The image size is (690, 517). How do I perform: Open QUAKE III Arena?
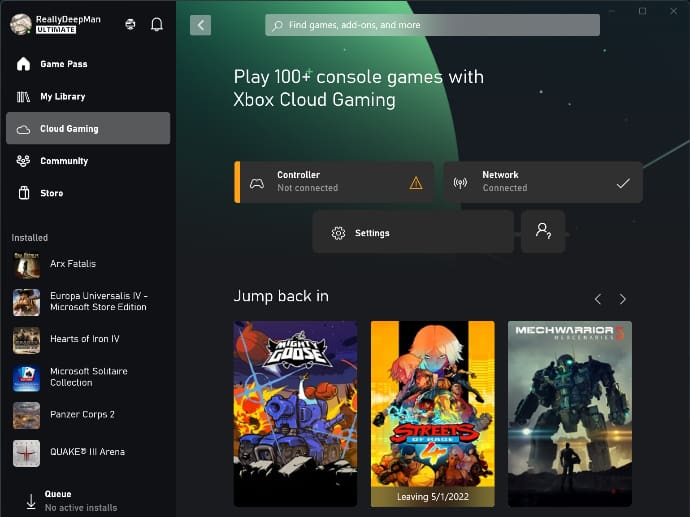click(x=88, y=452)
